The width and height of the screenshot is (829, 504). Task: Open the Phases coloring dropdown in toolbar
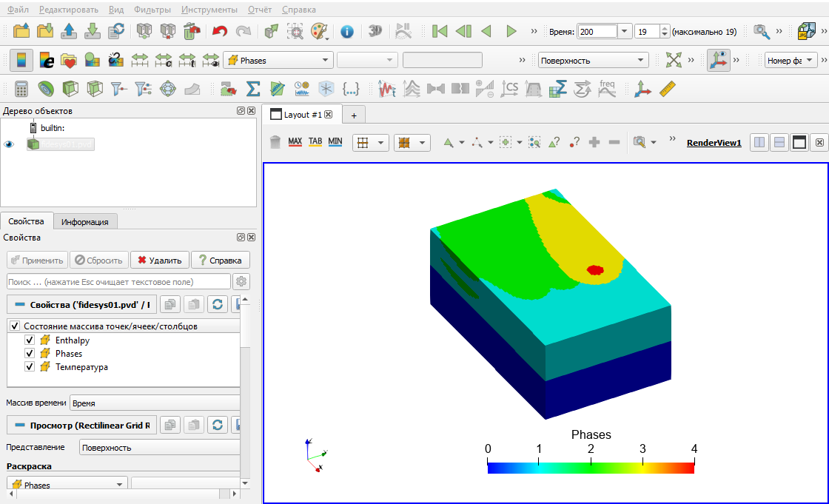278,60
